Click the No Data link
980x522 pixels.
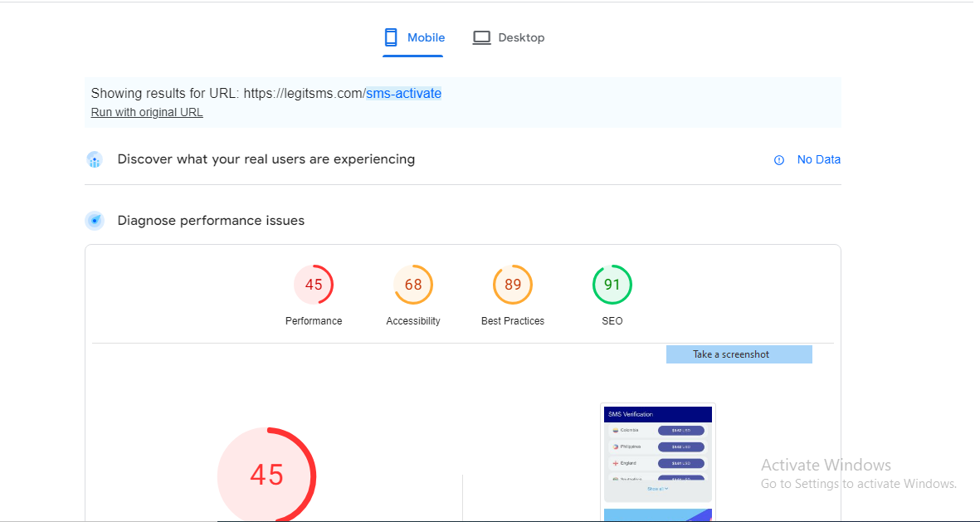819,159
